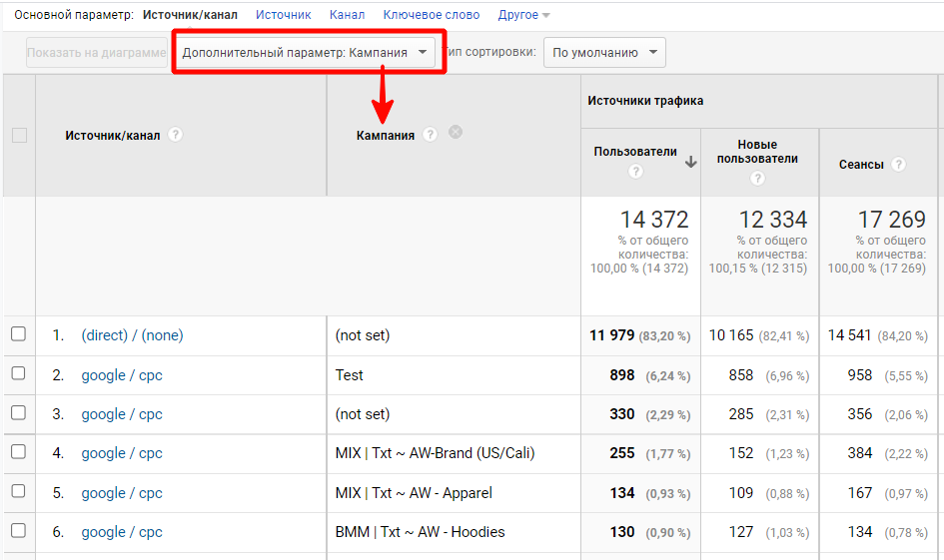This screenshot has width=944, height=560.
Task: Click help icon beside Кампания column header
Action: click(x=431, y=135)
